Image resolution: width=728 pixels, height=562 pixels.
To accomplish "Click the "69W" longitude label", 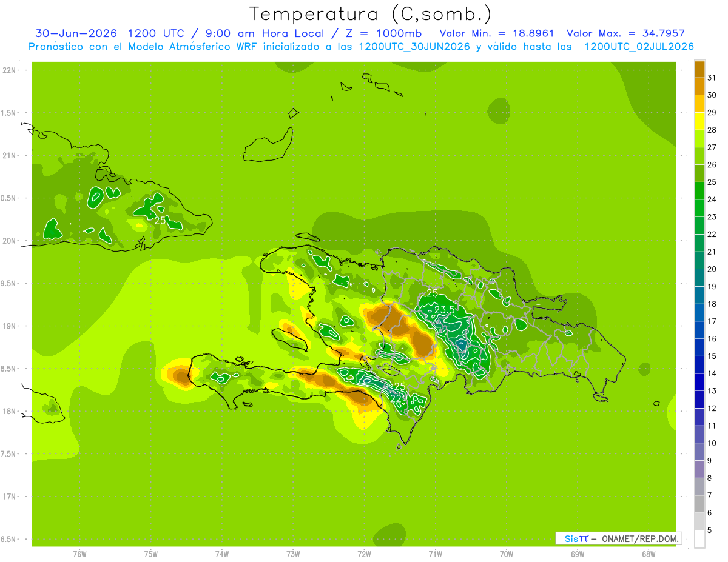I will [578, 554].
